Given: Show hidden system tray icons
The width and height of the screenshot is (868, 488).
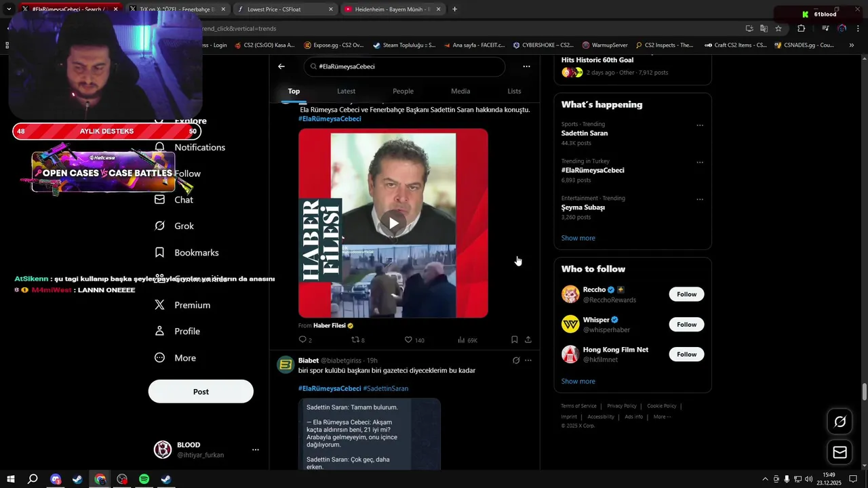Looking at the screenshot, I should (765, 479).
